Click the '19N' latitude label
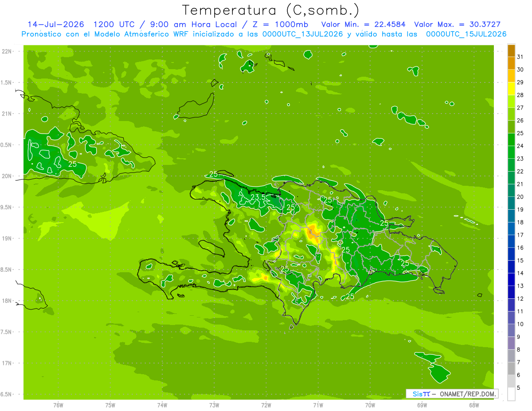The image size is (532, 411). 8,239
